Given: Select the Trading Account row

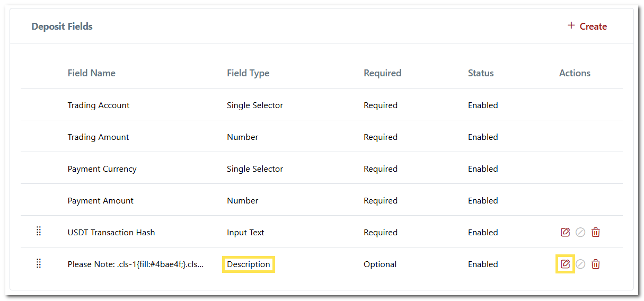Looking at the screenshot, I should 99,105.
